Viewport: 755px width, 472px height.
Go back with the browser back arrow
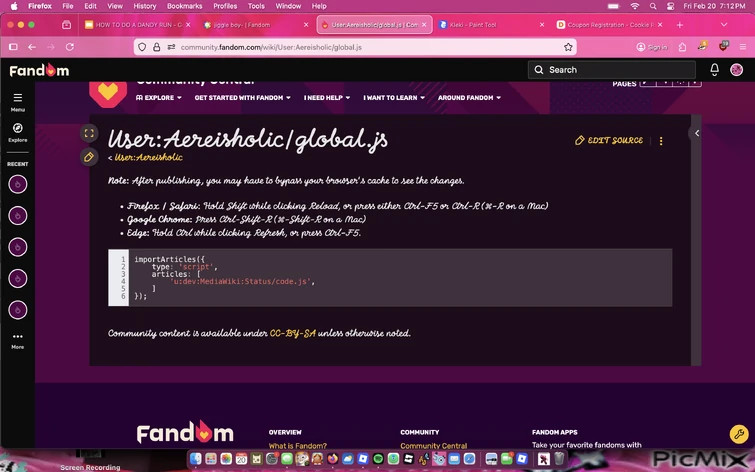(x=32, y=47)
